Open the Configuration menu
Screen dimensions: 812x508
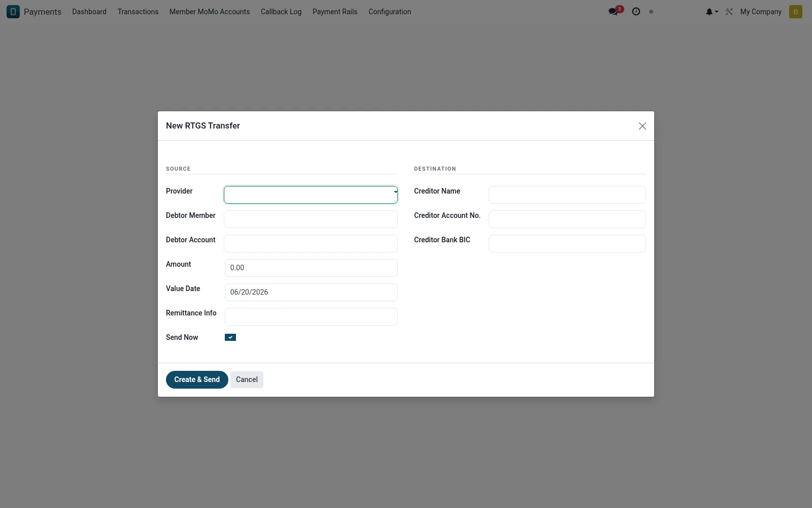coord(390,12)
